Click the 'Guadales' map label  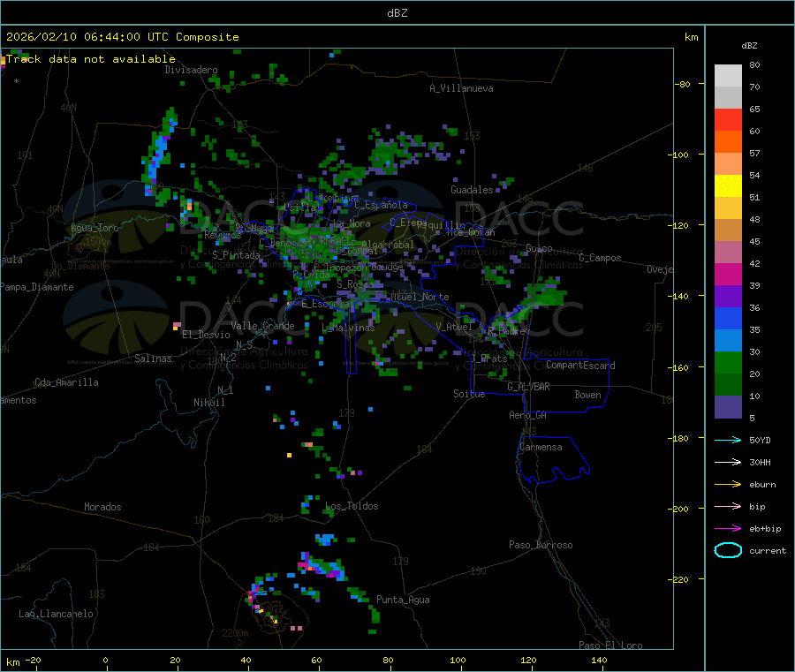tap(472, 190)
